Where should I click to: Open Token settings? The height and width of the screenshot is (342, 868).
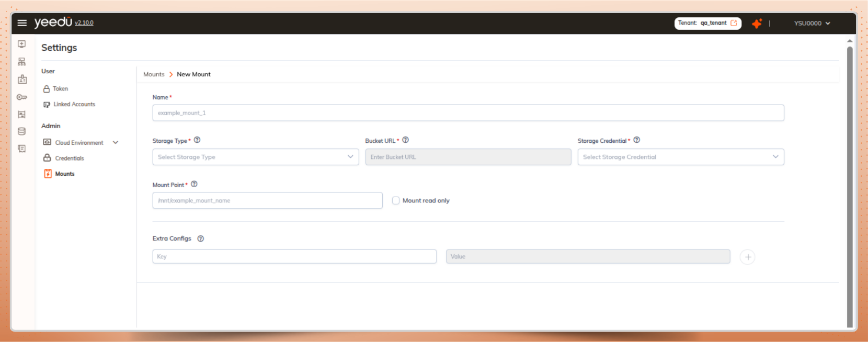(x=55, y=89)
